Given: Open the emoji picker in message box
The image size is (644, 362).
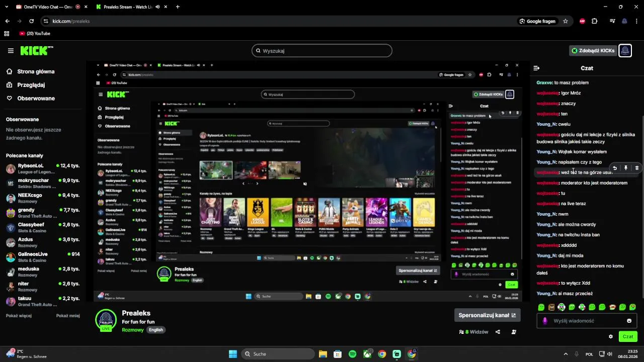Looking at the screenshot, I should [629, 321].
